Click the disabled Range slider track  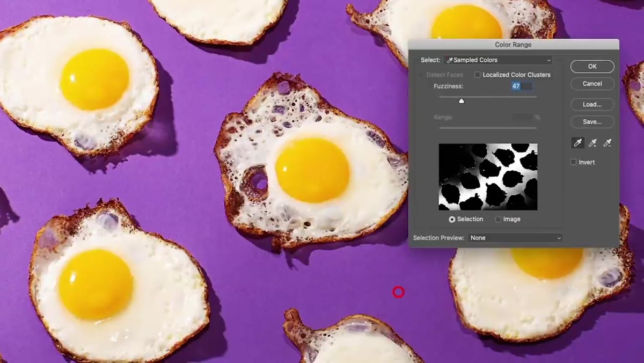pyautogui.click(x=488, y=128)
